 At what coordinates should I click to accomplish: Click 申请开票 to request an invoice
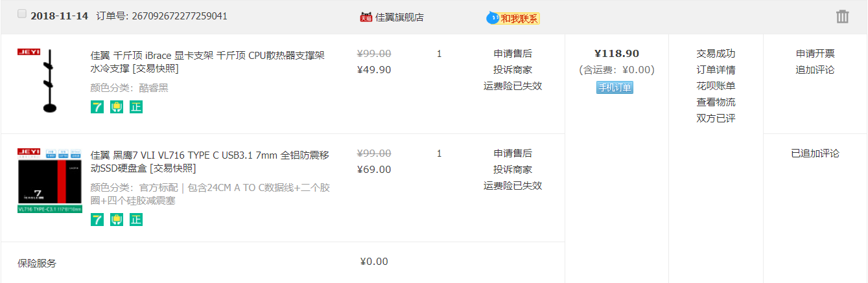pyautogui.click(x=815, y=53)
